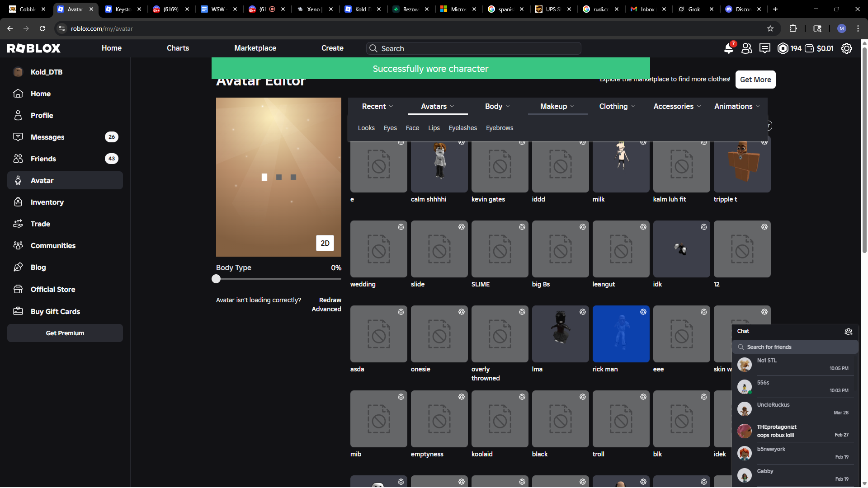Screen dimensions: 868x488
Task: Open settings gear on 'troll' avatar
Action: (x=643, y=397)
